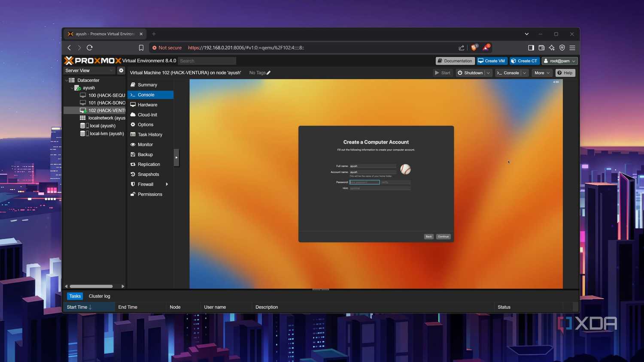Click the share icon in the address bar
The image size is (644, 362).
click(461, 48)
